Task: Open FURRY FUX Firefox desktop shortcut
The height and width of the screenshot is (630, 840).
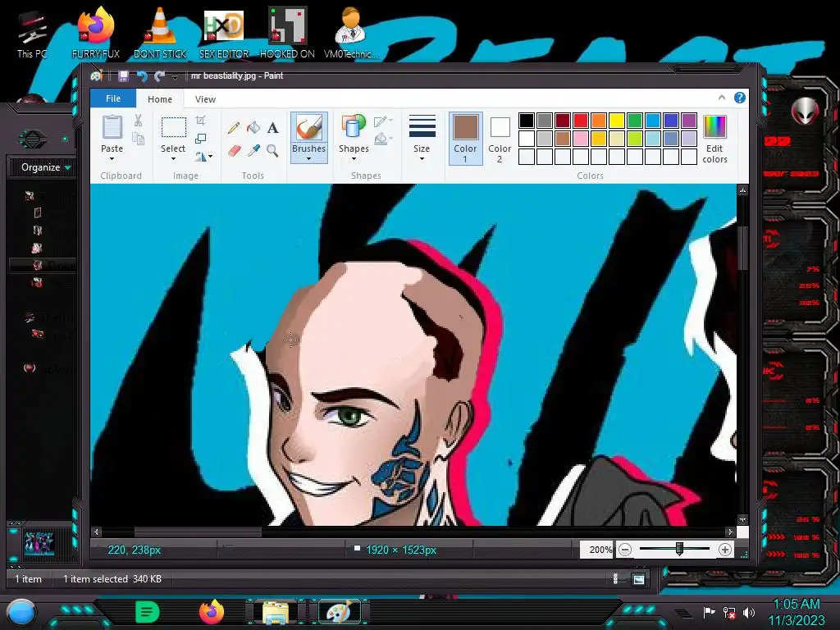Action: point(96,32)
